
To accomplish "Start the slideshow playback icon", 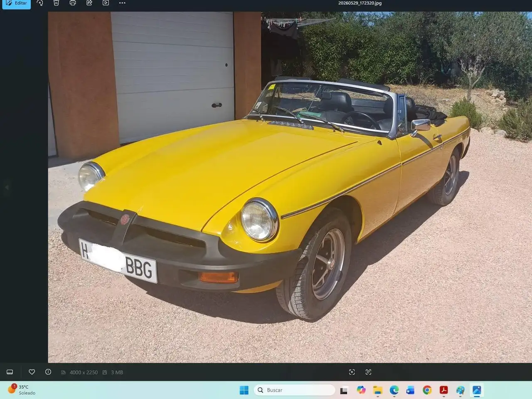I will pyautogui.click(x=106, y=3).
